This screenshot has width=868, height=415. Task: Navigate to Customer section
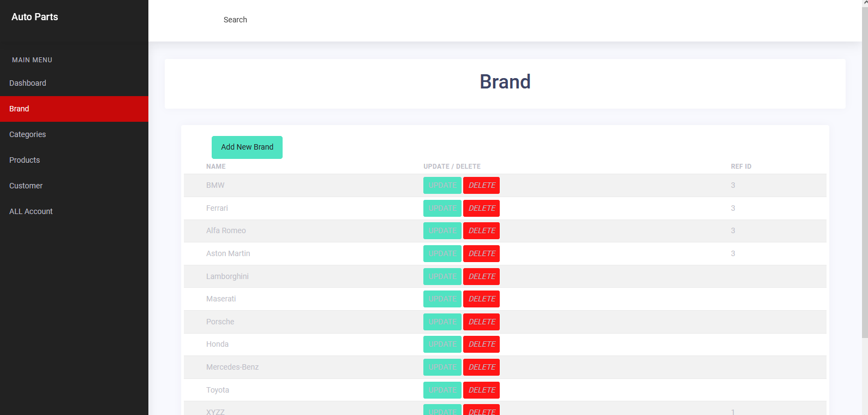[x=74, y=186]
